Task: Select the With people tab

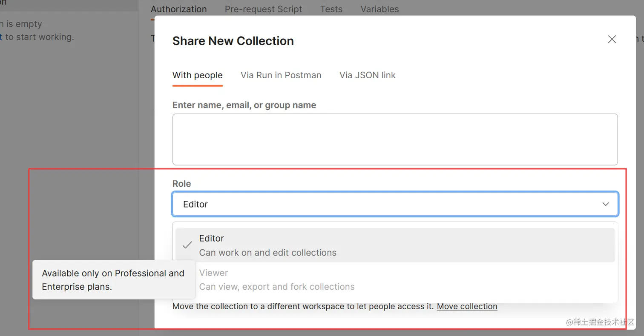Action: tap(197, 75)
